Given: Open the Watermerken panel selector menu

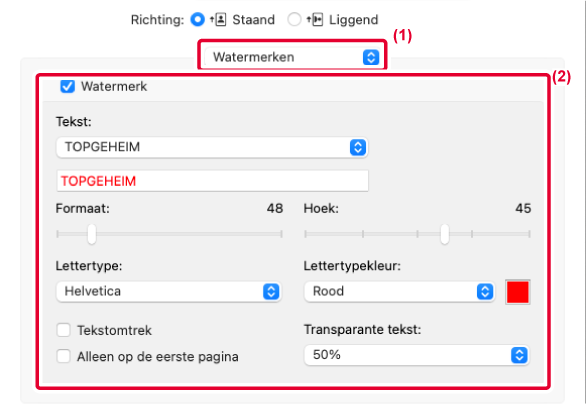Looking at the screenshot, I should 292,57.
